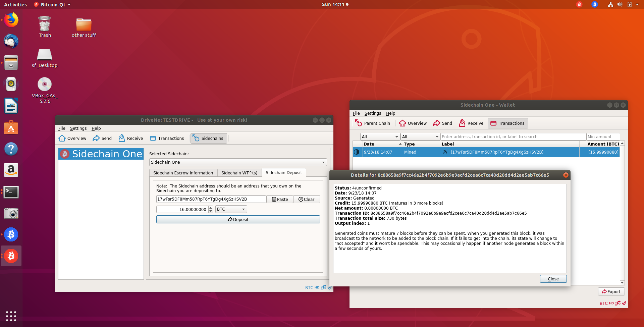Image resolution: width=644 pixels, height=327 pixels.
Task: Select Transactions in Sidechain One wallet
Action: click(x=508, y=123)
